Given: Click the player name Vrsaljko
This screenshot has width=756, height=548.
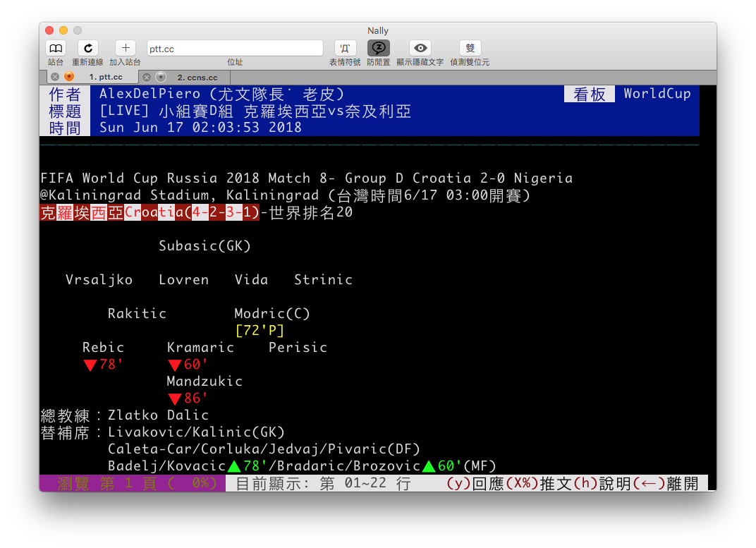Looking at the screenshot, I should 99,280.
